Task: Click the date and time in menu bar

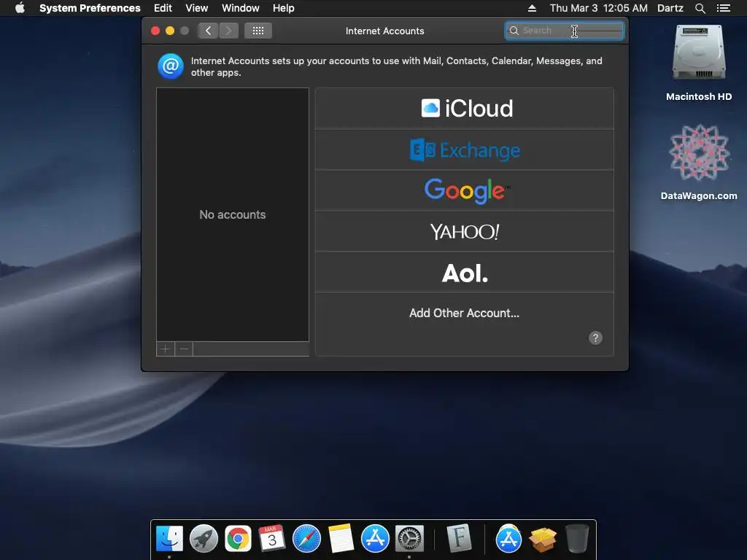Action: coord(599,8)
